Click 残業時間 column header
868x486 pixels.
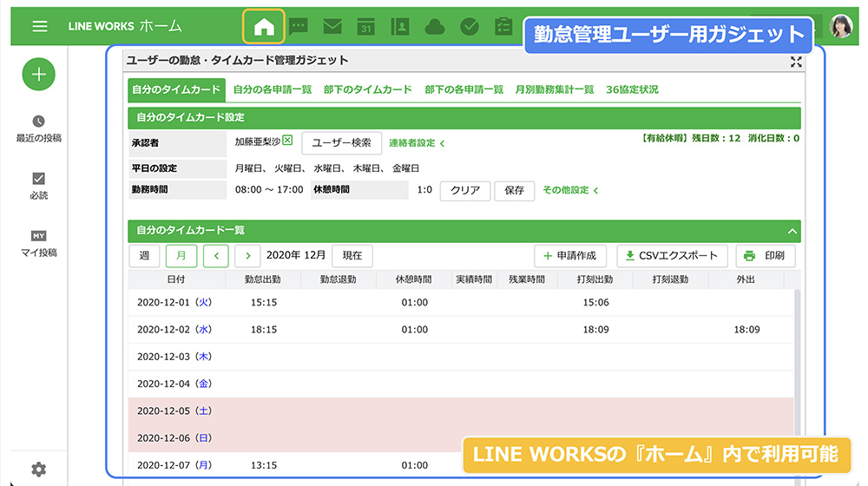[x=527, y=279]
